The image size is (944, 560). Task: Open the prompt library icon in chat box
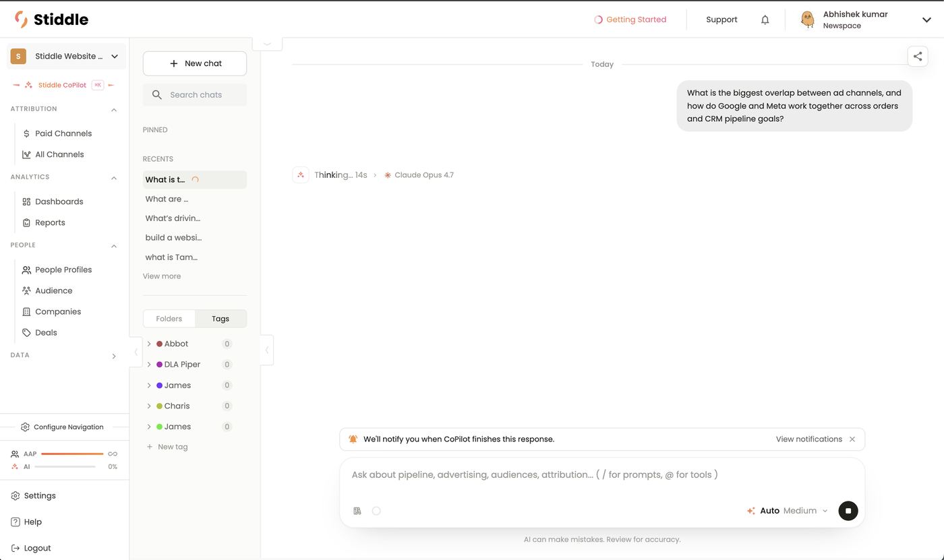tap(357, 511)
